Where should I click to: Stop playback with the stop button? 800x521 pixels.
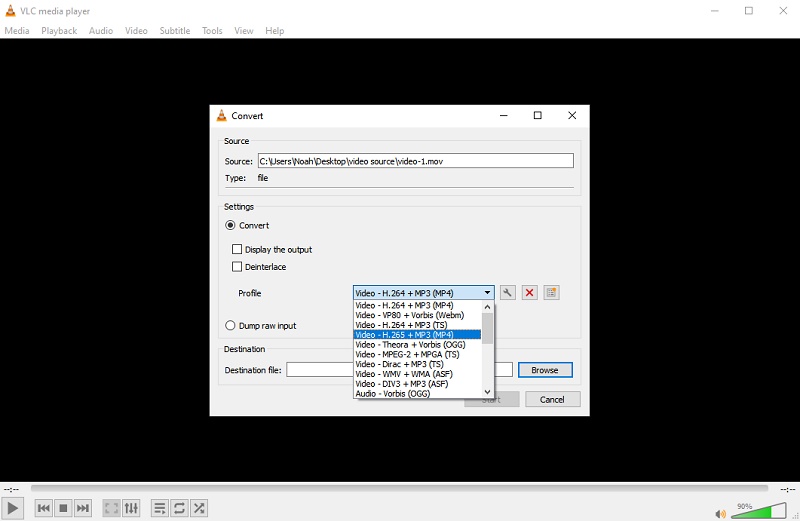coord(63,508)
